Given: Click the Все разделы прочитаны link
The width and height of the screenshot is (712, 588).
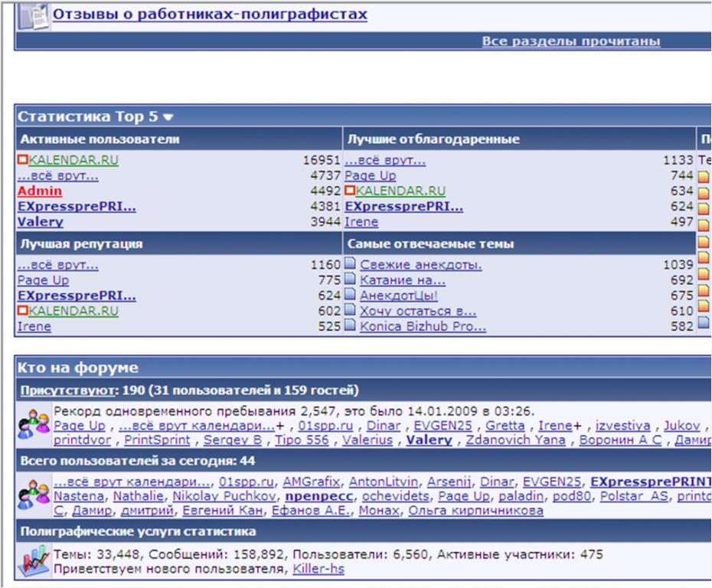Looking at the screenshot, I should pos(570,41).
